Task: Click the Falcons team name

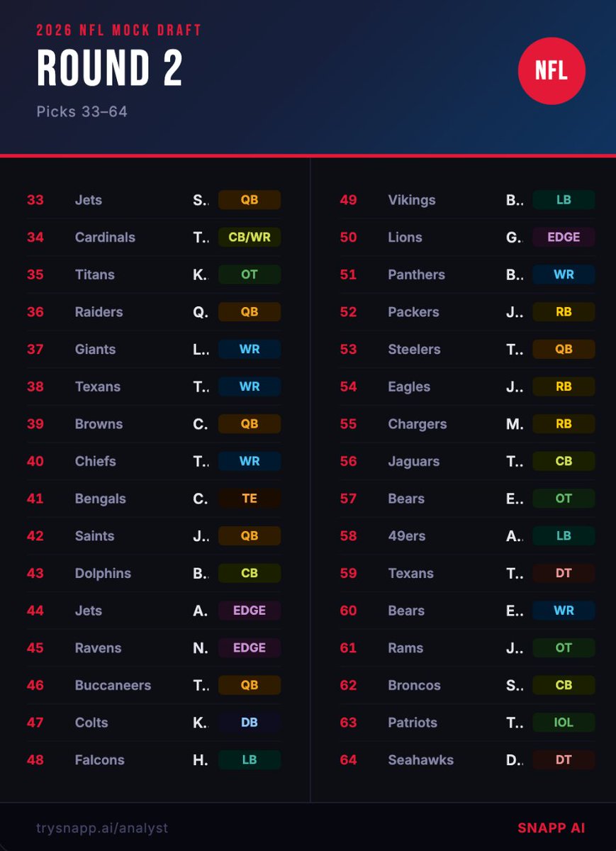Action: click(99, 760)
